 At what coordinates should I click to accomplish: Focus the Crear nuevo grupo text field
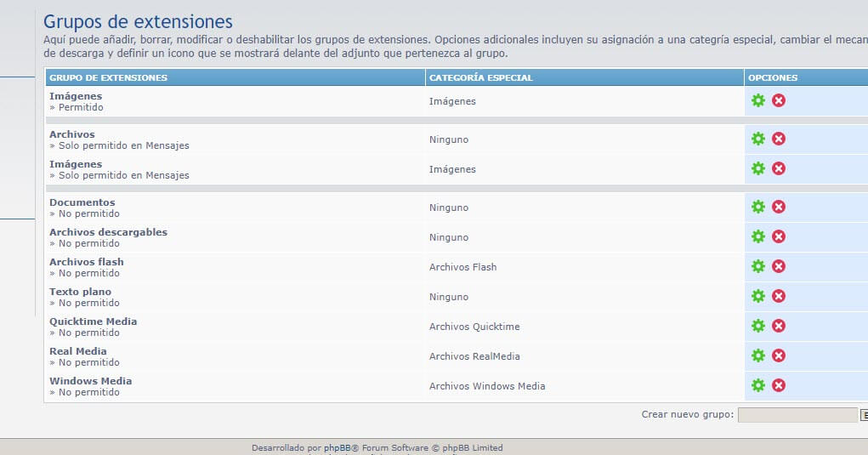click(x=797, y=415)
